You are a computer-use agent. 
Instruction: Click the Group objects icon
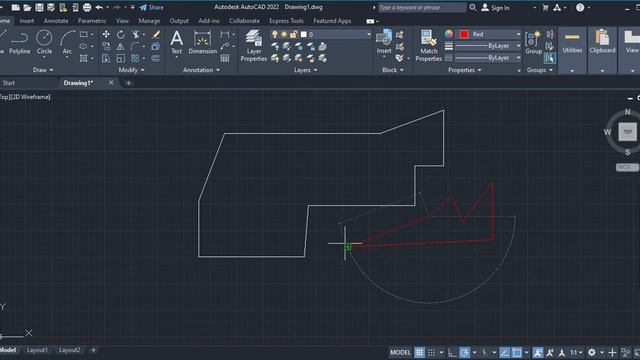tap(533, 42)
